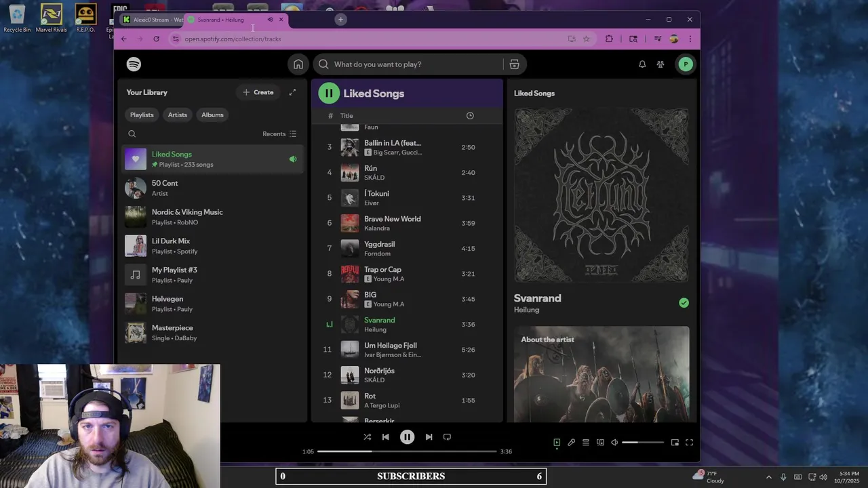Play the track Rún by SKÁLD
Viewport: 868px width, 488px height.
[x=407, y=172]
